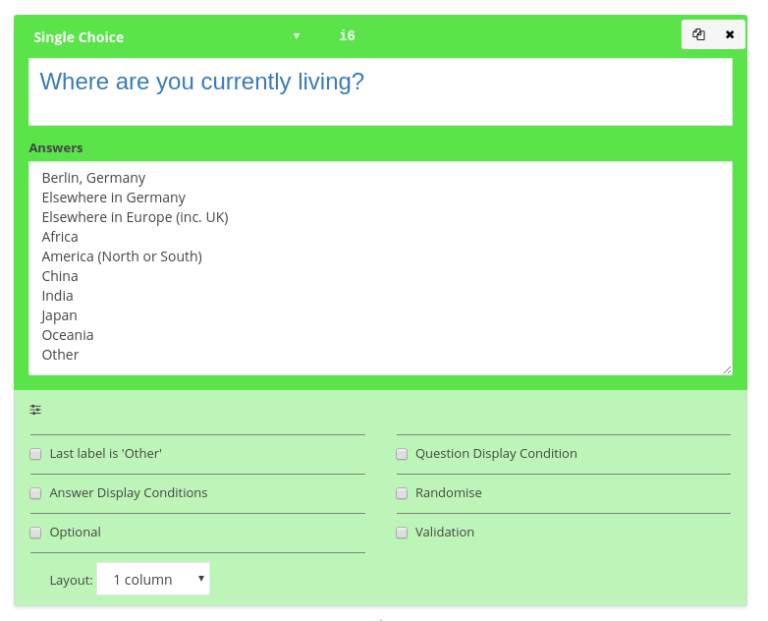Enable the Answer Display Conditions checkbox
Image resolution: width=768 pixels, height=621 pixels.
coord(36,493)
